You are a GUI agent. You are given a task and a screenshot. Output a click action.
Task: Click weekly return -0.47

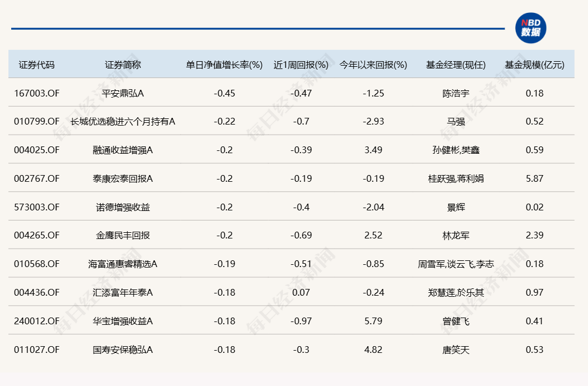301,93
